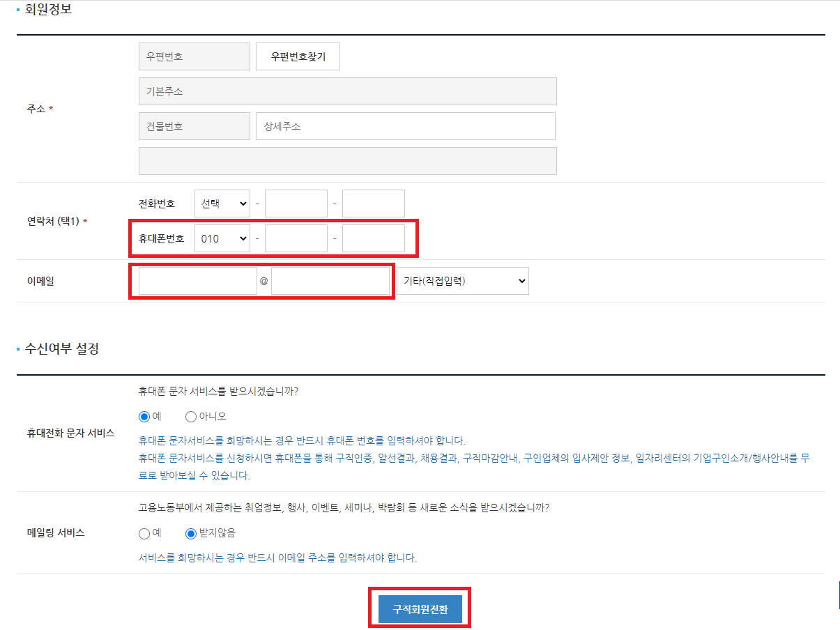Click the 우편번호찾기 postal code search button
The image size is (840, 630).
[298, 56]
